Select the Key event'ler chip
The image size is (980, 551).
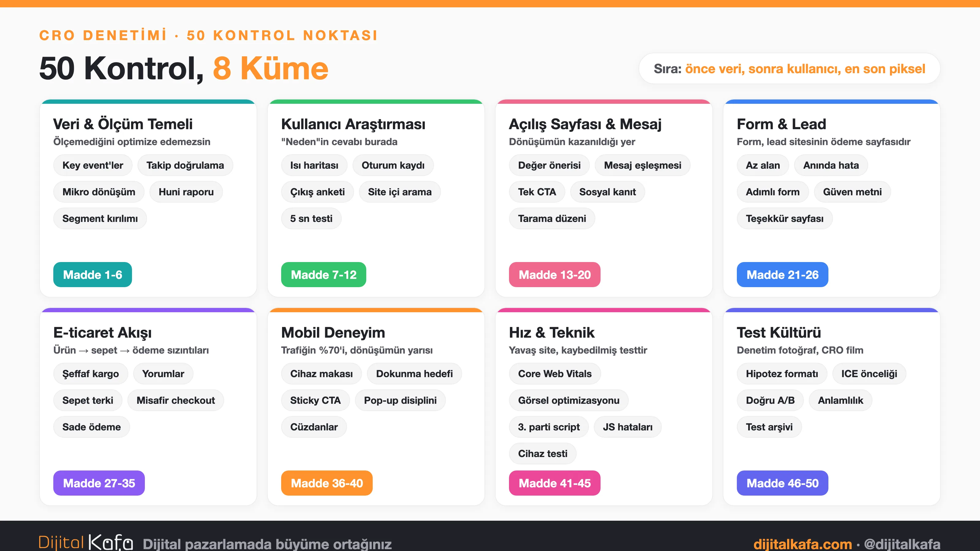[x=93, y=165]
